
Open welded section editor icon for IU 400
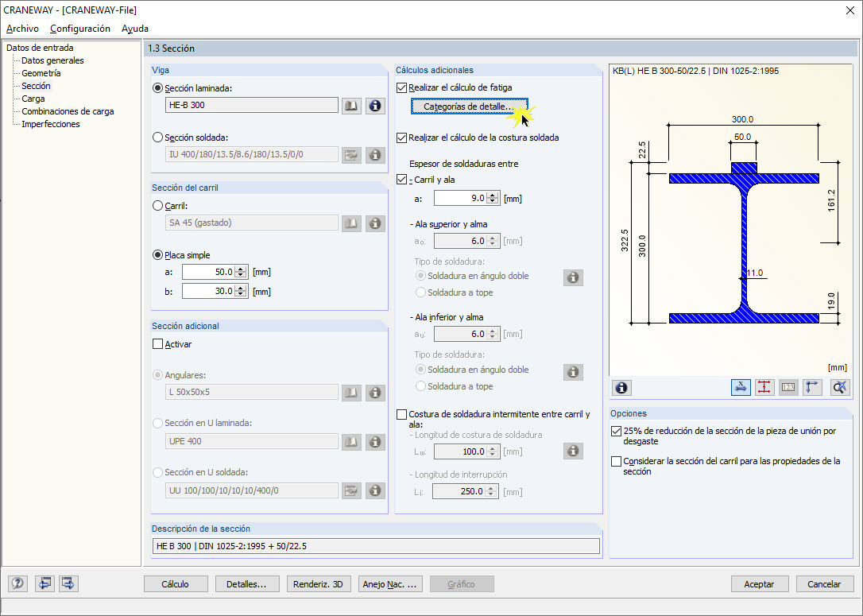coord(351,155)
